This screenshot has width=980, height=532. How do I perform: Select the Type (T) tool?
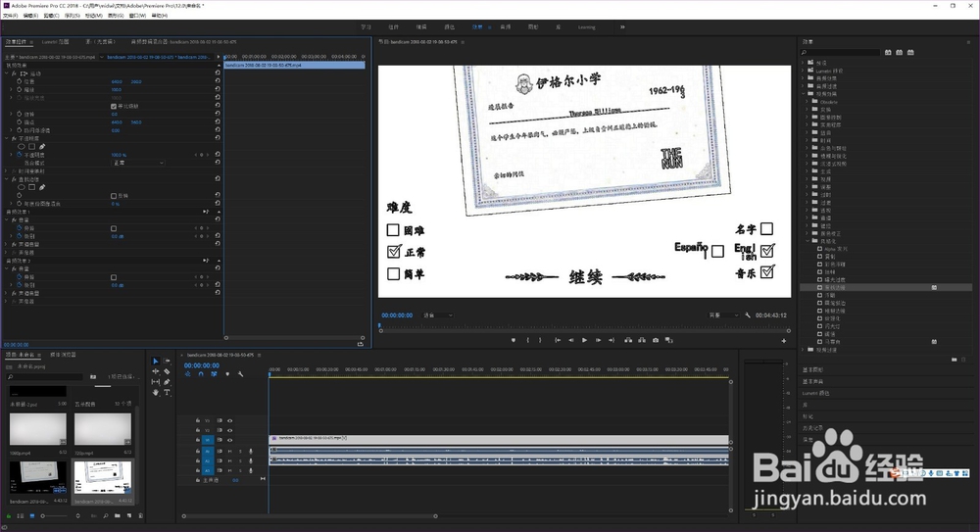[x=167, y=393]
